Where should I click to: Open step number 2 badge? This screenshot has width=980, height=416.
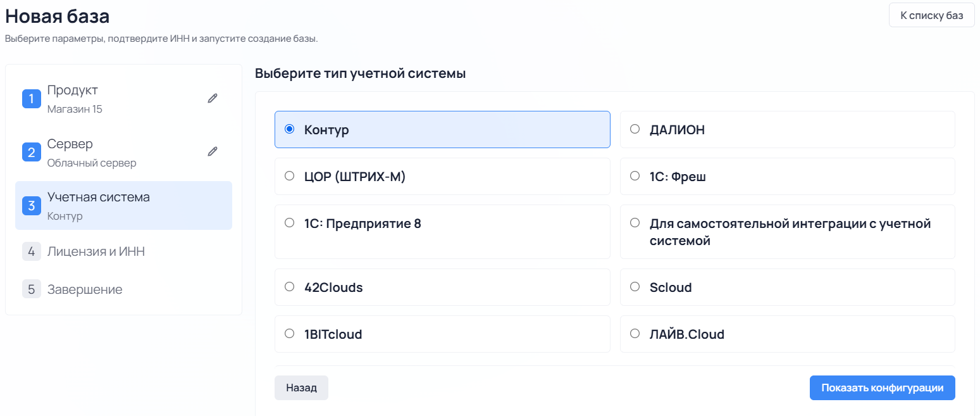(x=32, y=153)
